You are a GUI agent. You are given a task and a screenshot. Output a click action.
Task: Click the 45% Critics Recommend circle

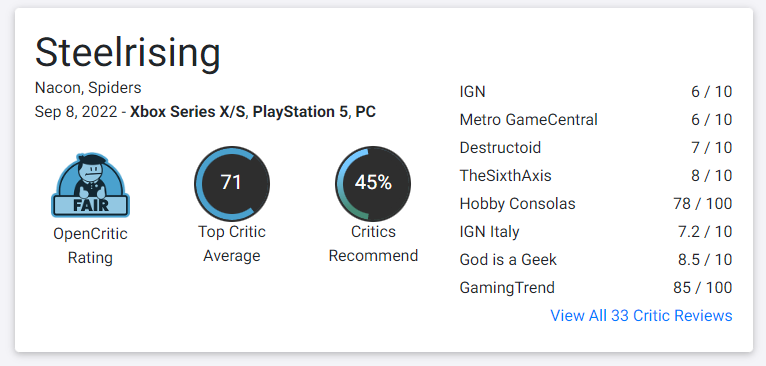[373, 183]
